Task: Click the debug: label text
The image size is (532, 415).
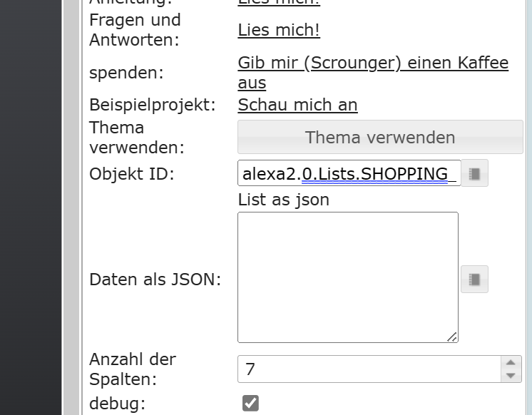Action: (x=118, y=404)
